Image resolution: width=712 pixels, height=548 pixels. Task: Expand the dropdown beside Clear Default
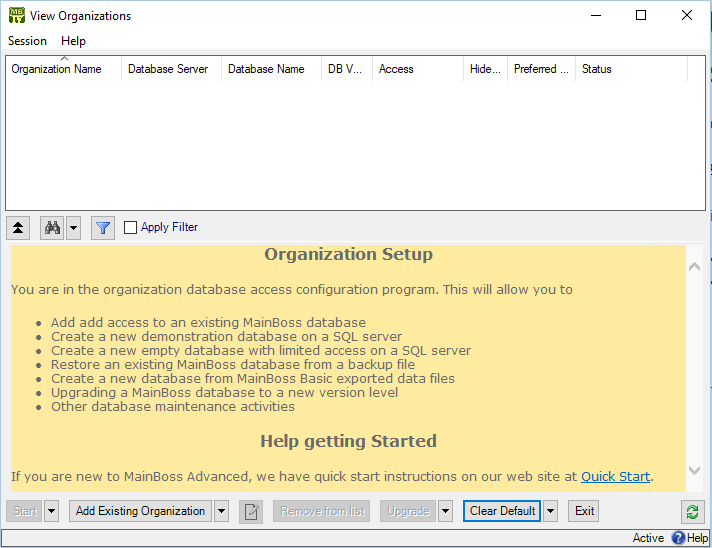coord(550,511)
